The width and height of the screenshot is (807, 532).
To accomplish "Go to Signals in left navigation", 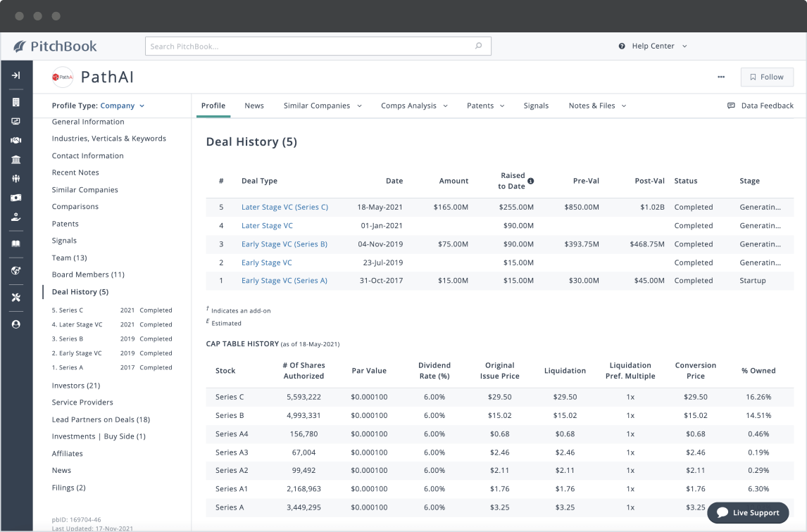I will coord(64,240).
